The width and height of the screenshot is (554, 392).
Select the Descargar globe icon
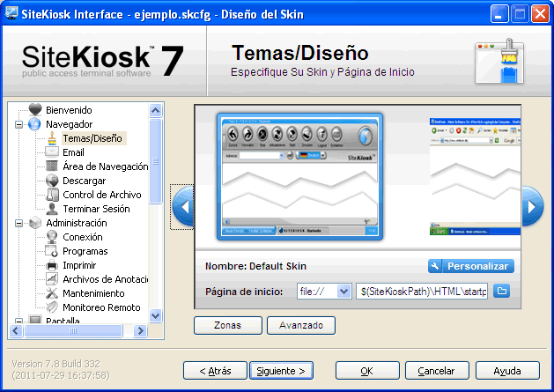pyautogui.click(x=52, y=181)
